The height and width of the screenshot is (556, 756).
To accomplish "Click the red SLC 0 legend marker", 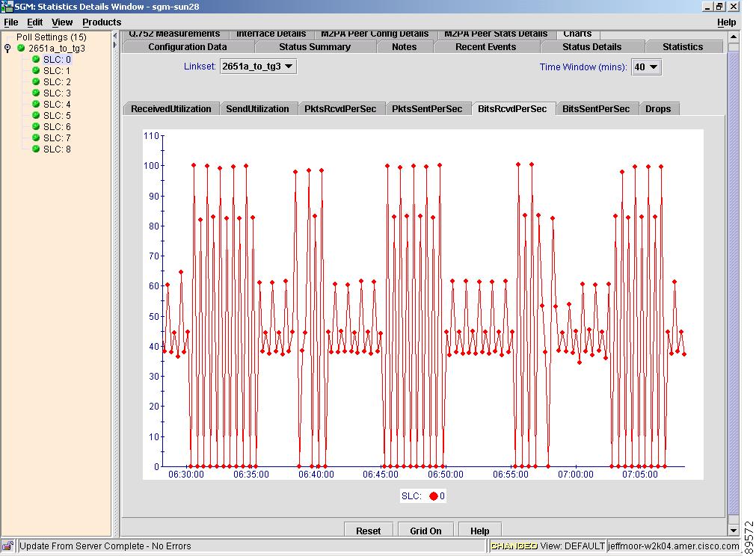I will click(x=433, y=496).
